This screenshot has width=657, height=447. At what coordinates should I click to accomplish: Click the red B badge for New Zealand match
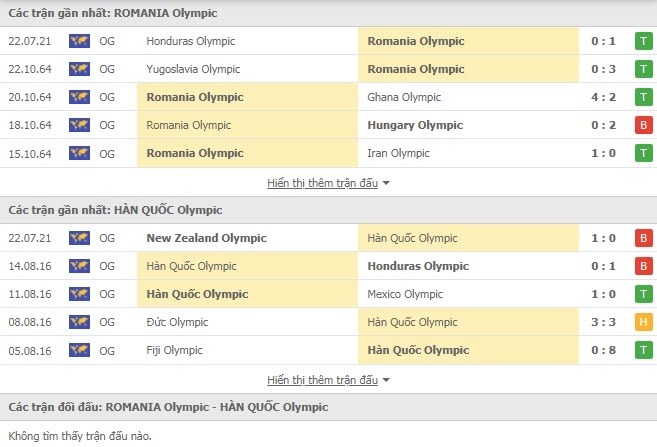click(644, 238)
